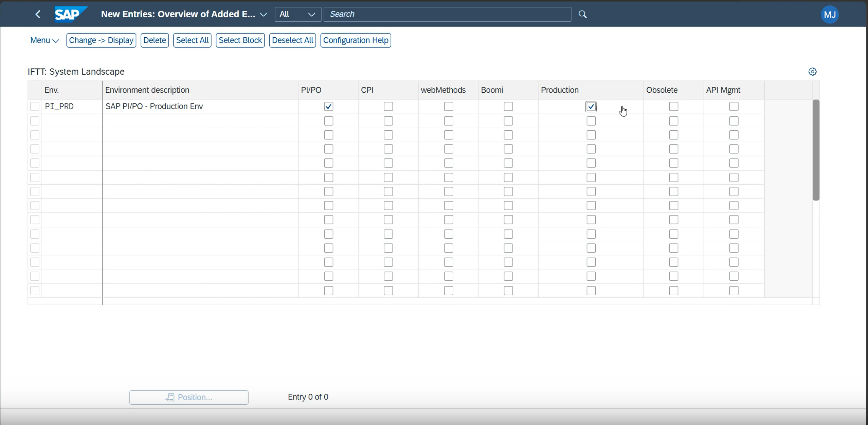Image resolution: width=868 pixels, height=425 pixels.
Task: Uncheck Production checkbox for PI_PRD
Action: pyautogui.click(x=591, y=107)
